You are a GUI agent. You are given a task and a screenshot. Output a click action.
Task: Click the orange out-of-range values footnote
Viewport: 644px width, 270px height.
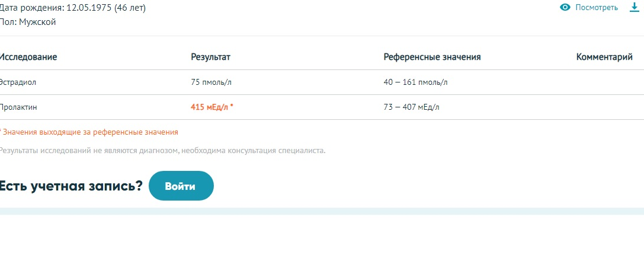(x=89, y=132)
